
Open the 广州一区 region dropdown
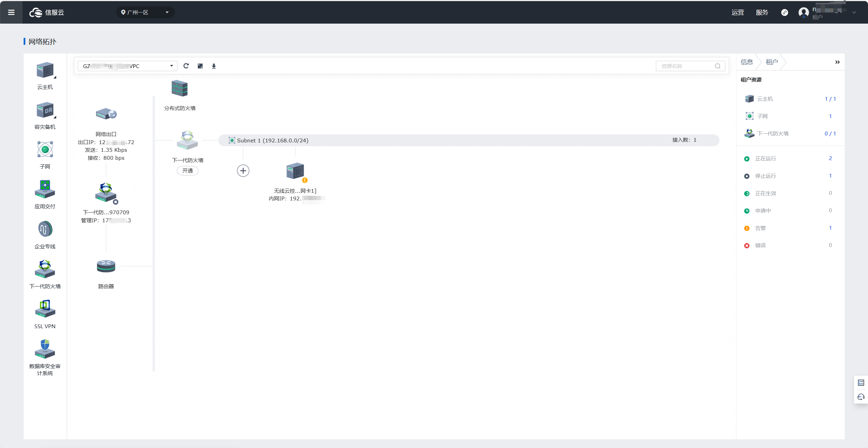145,13
